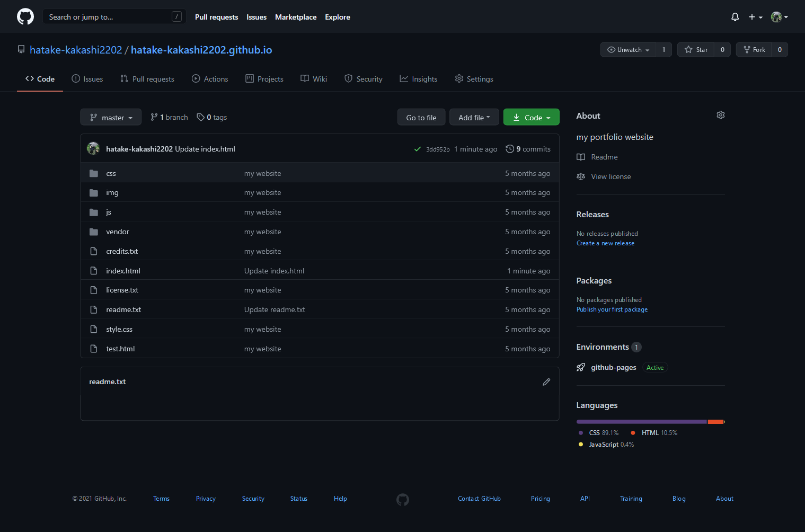Open user avatar menu in header

pyautogui.click(x=780, y=17)
